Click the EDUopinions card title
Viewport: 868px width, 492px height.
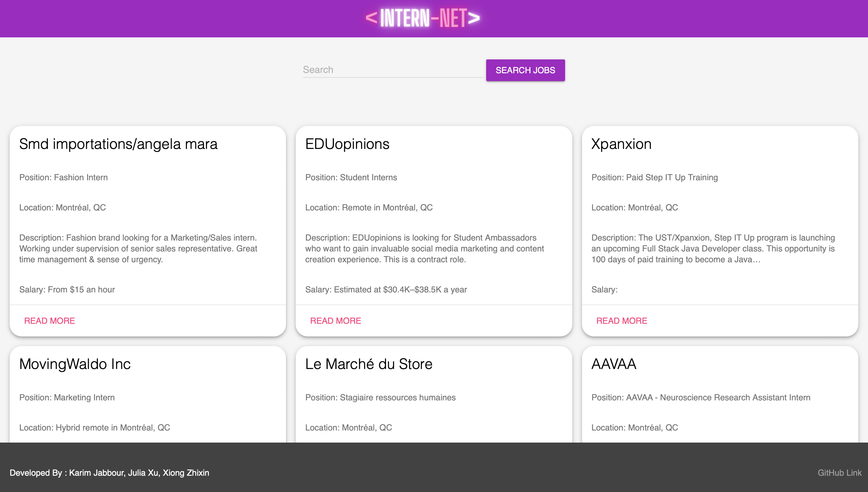click(347, 144)
